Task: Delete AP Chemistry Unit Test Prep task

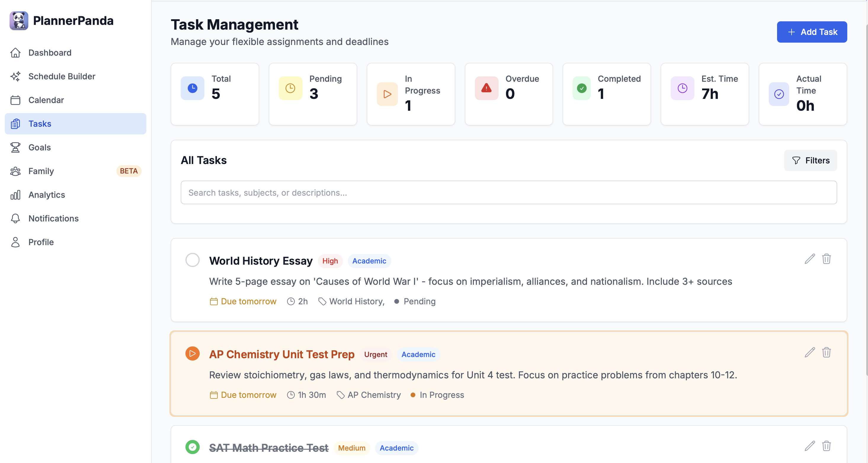Action: 826,353
